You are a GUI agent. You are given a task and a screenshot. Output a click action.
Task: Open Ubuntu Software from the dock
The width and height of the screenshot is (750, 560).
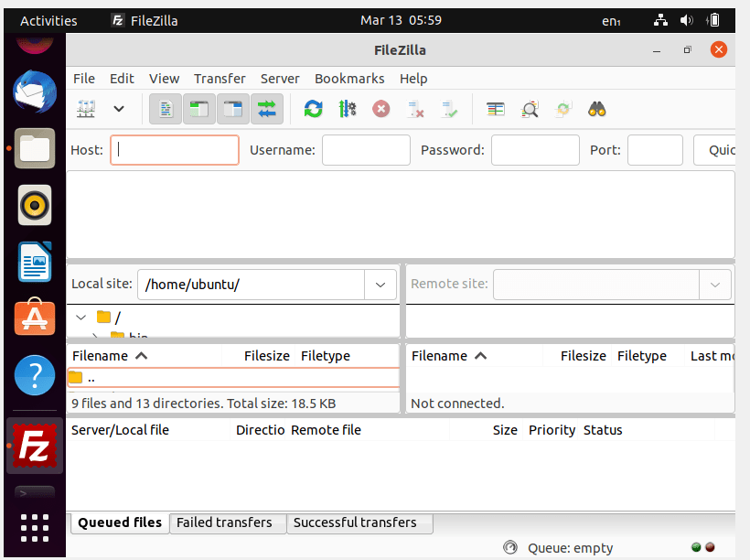35,318
